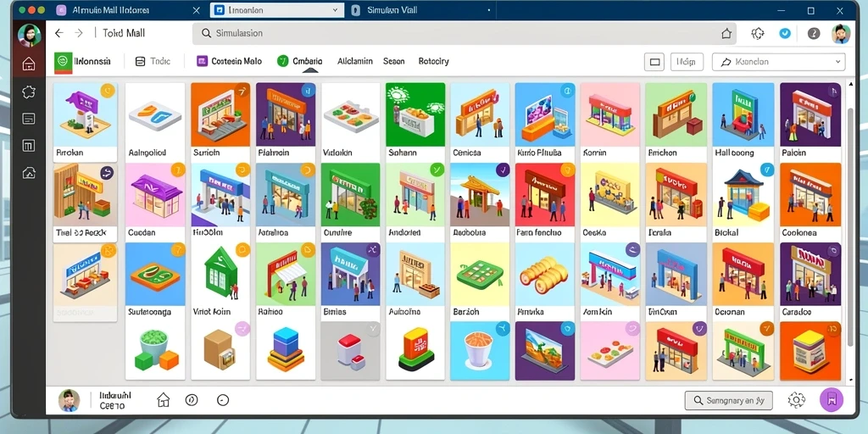
Task: Toggle purple check badge on Asobobura tile
Action: tap(503, 170)
